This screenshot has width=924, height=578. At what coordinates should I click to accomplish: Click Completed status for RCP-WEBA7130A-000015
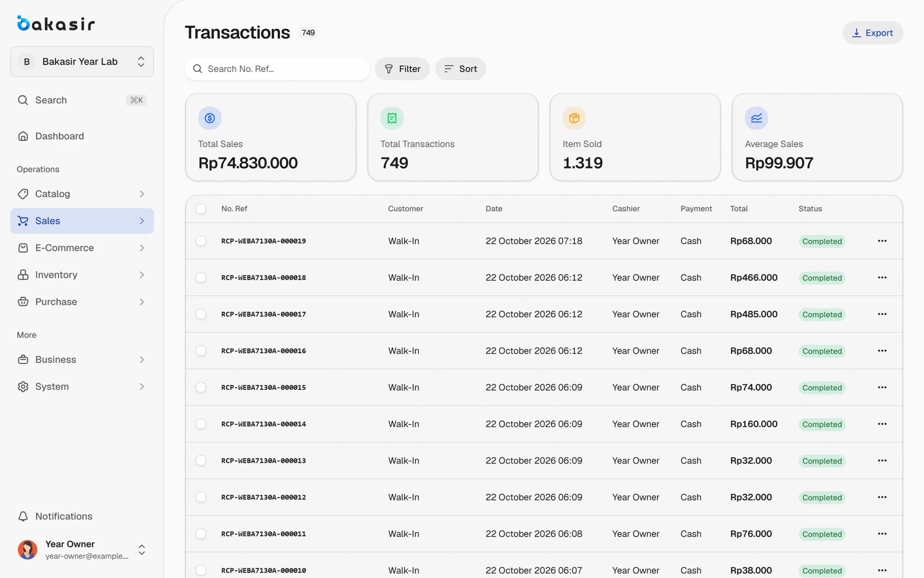pos(821,388)
